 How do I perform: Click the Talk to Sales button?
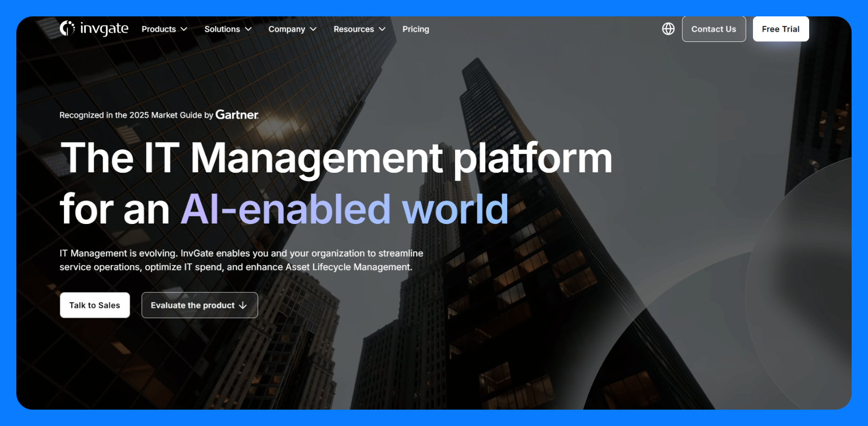[x=95, y=305]
